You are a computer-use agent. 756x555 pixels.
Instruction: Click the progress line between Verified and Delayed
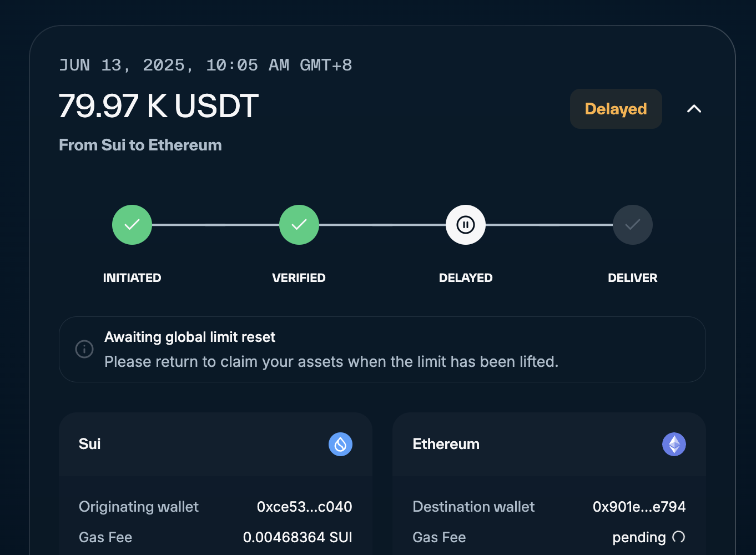[x=382, y=225]
